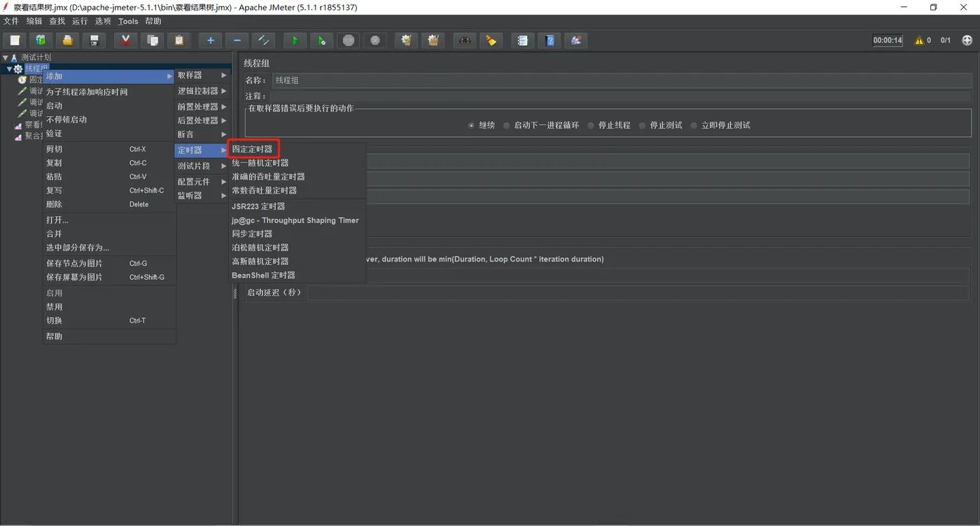This screenshot has width=980, height=526.
Task: Choose BeanShell 定时器 menu entry
Action: pos(297,276)
